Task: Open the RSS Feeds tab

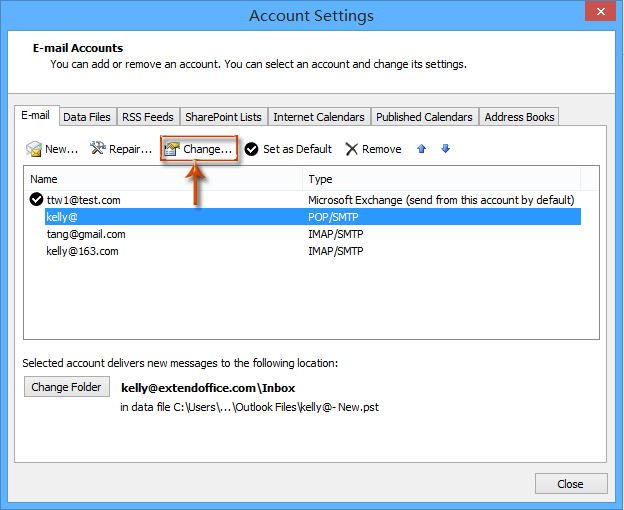Action: (x=148, y=117)
